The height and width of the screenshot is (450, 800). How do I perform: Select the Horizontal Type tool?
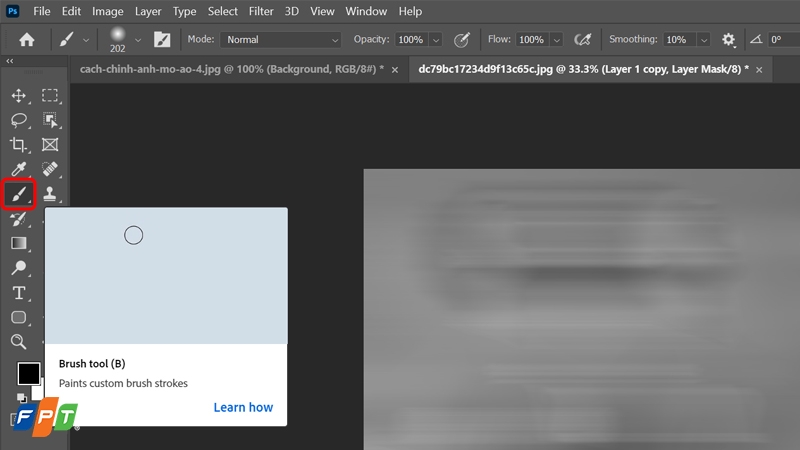(x=19, y=293)
